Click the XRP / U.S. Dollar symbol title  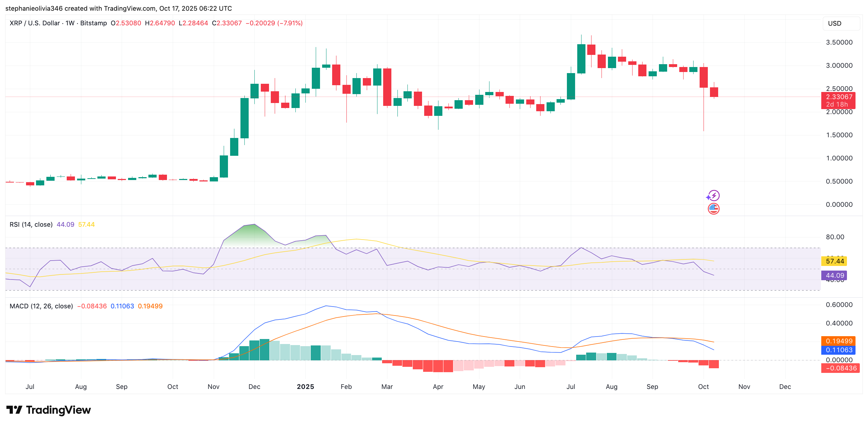(x=35, y=23)
